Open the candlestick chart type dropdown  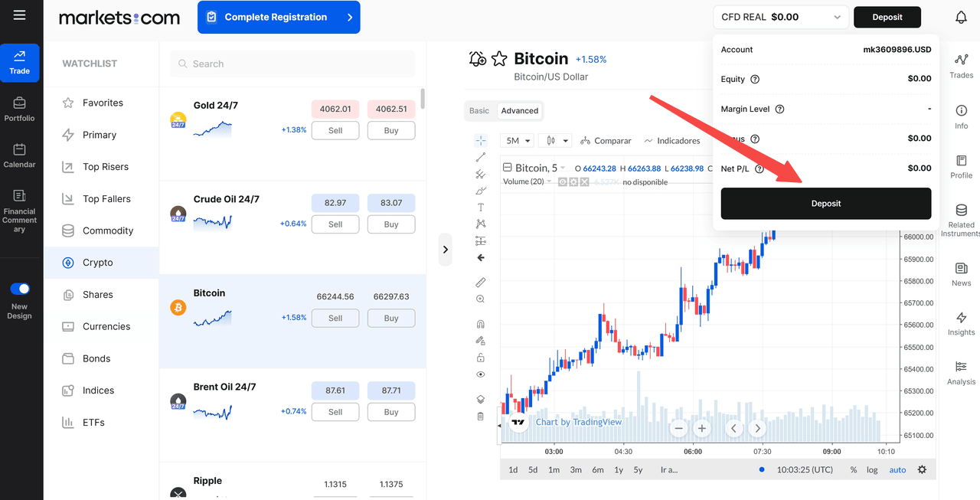click(x=554, y=141)
